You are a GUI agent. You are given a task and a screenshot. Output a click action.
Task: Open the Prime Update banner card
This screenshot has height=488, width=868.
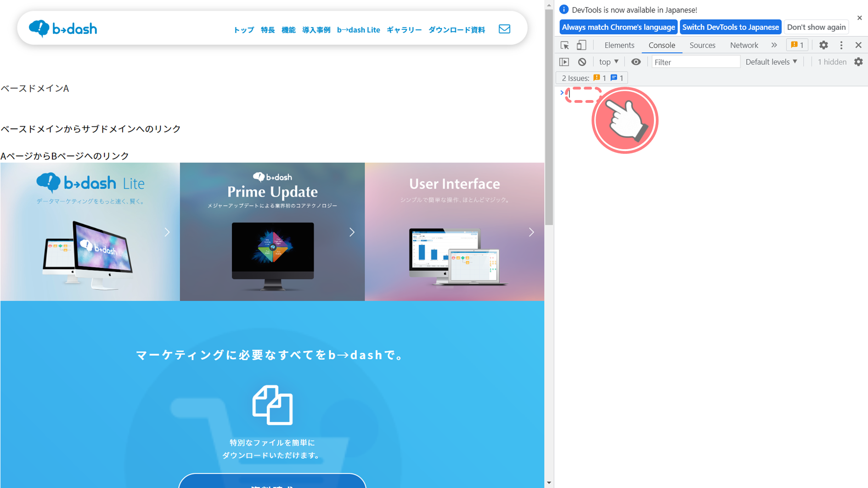(x=272, y=232)
